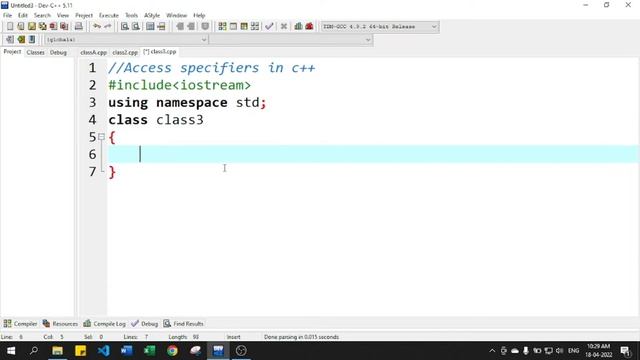Image resolution: width=640 pixels, height=360 pixels.
Task: Click the Close All toolbar icon
Action: 64,27
